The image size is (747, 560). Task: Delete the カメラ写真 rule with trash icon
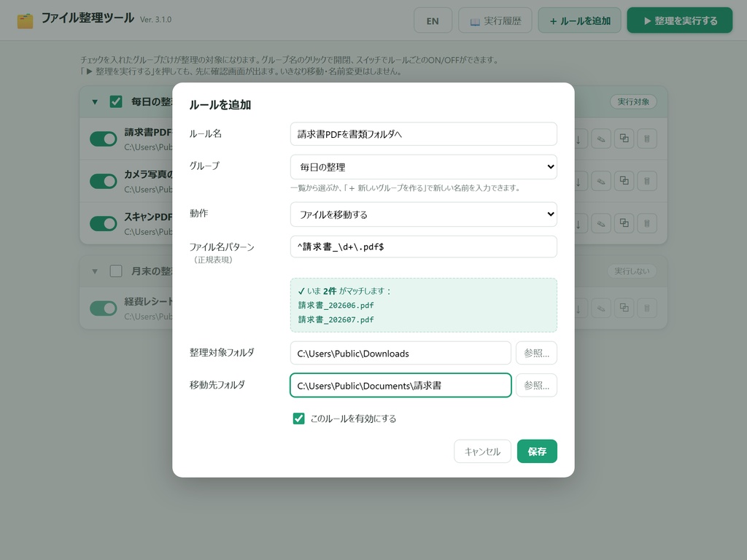[x=647, y=181]
